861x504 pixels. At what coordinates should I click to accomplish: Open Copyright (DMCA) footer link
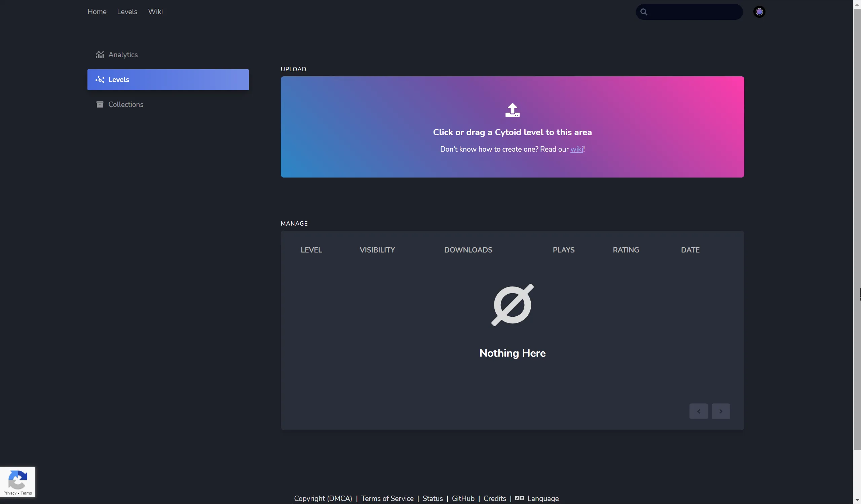tap(323, 499)
